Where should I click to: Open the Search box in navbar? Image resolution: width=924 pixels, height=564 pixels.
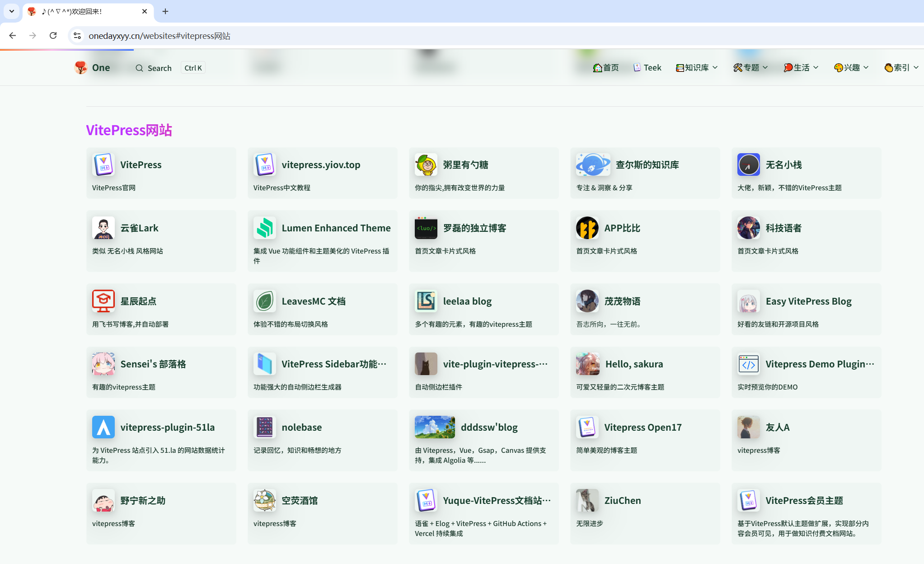pos(154,68)
